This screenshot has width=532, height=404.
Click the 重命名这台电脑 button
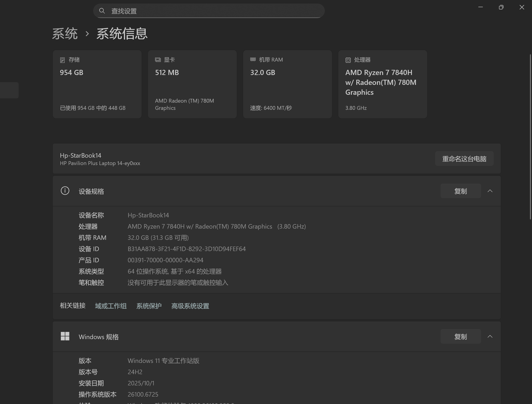pos(464,159)
